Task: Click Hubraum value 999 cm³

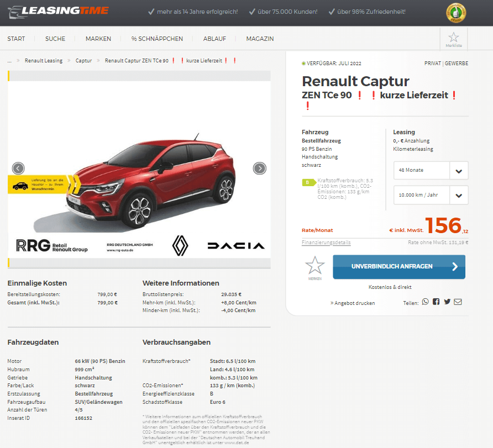Action: pyautogui.click(x=85, y=370)
